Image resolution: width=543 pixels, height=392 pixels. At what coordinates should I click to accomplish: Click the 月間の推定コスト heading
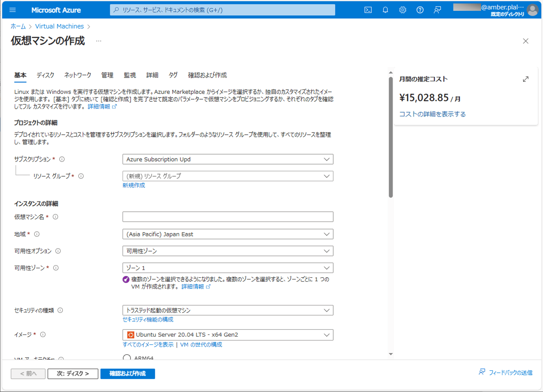[x=423, y=79]
